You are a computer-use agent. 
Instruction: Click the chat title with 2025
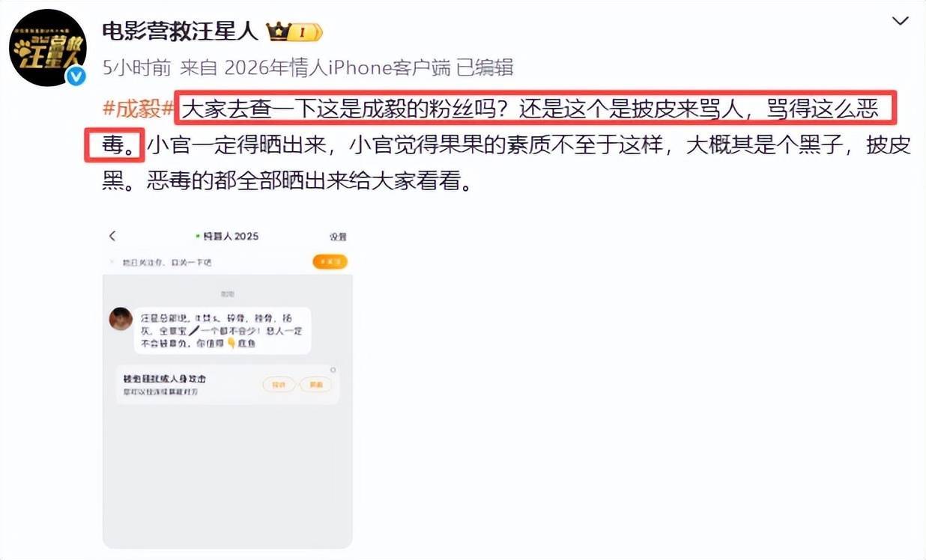(231, 236)
